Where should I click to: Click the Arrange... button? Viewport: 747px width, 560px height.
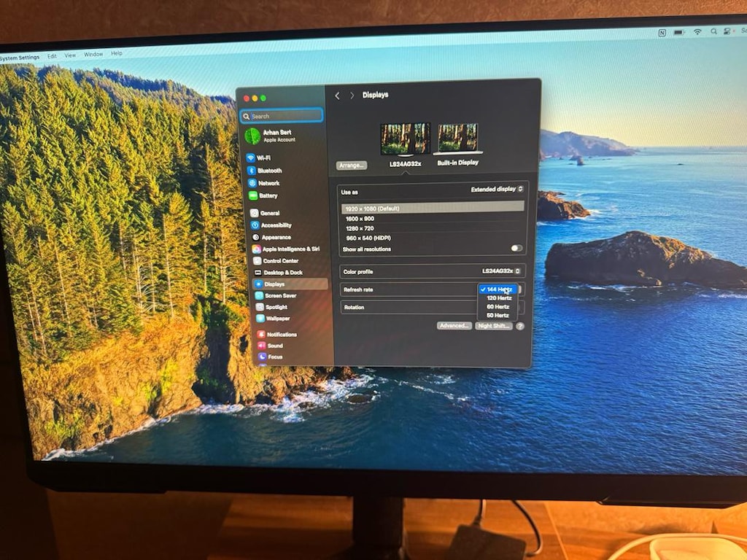[352, 166]
